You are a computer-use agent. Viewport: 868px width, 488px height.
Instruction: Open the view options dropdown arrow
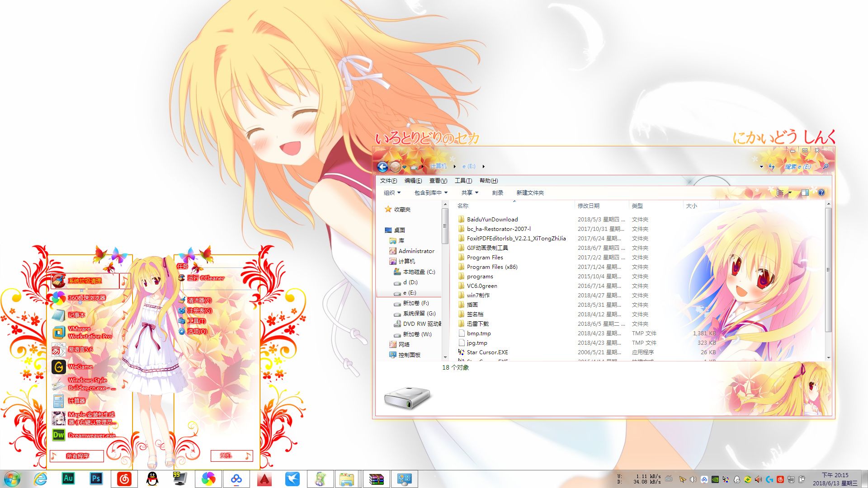[790, 192]
